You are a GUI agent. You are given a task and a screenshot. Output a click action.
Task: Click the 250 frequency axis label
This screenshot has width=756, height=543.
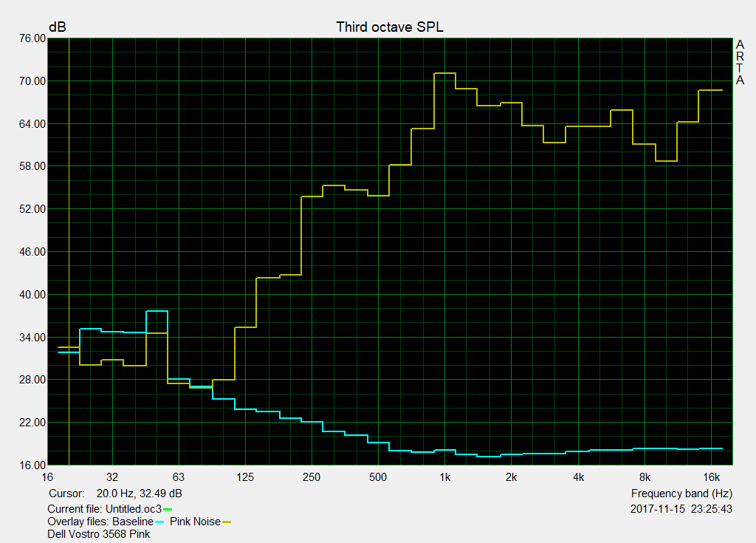click(312, 477)
